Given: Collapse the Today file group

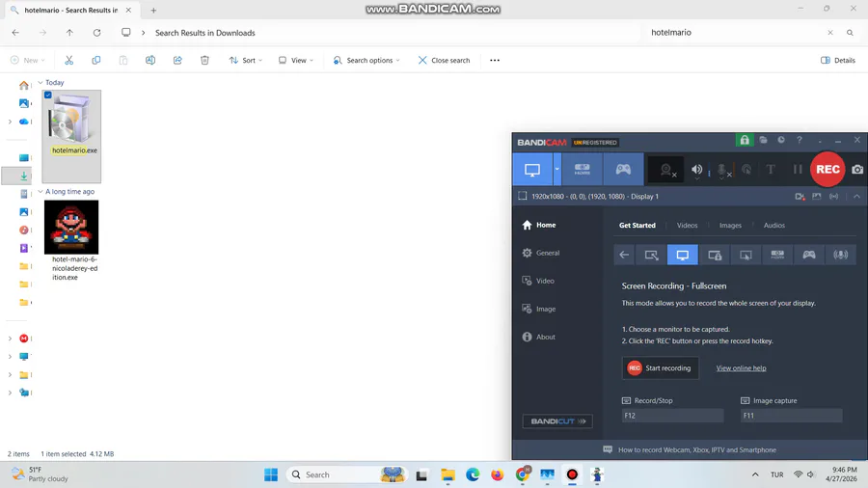Looking at the screenshot, I should pos(41,82).
